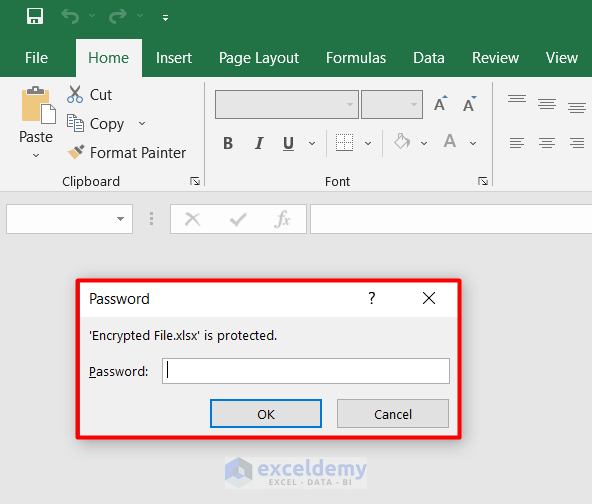Open Undo history dropdown arrow
The image size is (592, 504).
(x=92, y=16)
